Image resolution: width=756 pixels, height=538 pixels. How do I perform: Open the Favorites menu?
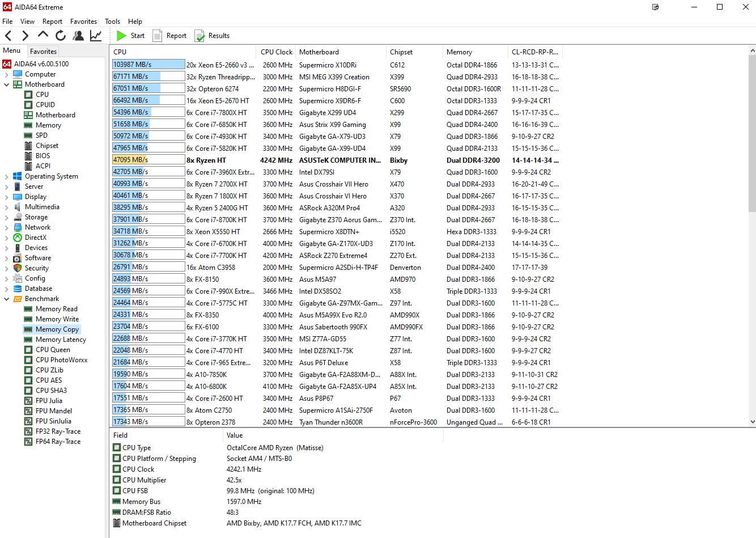click(x=83, y=22)
